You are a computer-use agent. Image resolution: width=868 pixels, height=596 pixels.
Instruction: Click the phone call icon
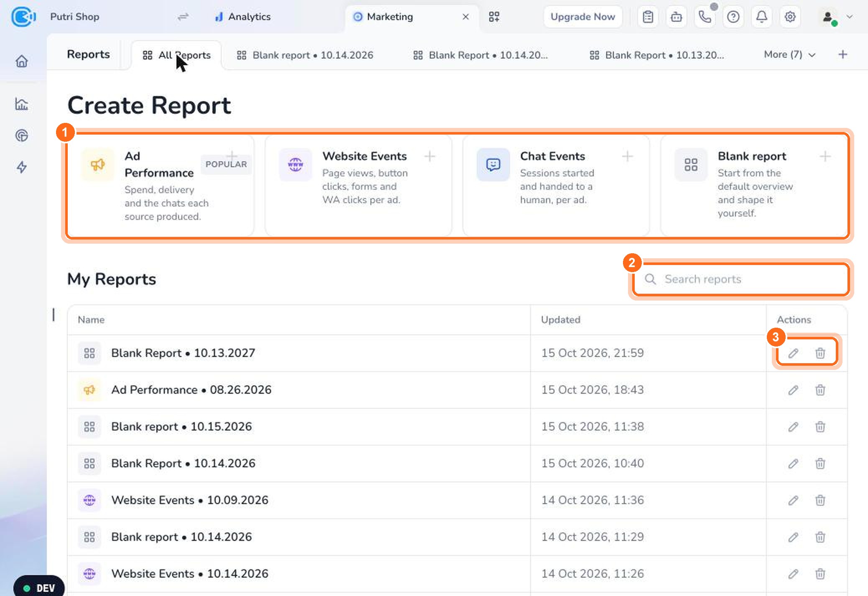pyautogui.click(x=705, y=17)
